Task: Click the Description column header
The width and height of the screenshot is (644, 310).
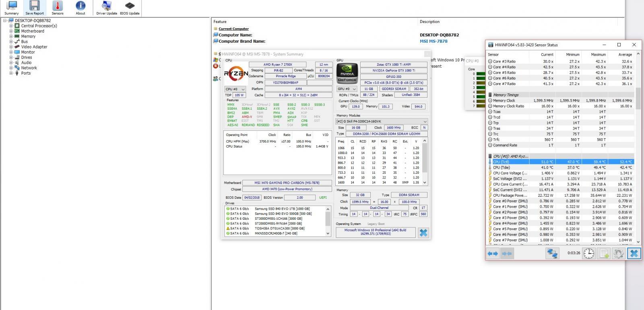Action: pyautogui.click(x=429, y=22)
